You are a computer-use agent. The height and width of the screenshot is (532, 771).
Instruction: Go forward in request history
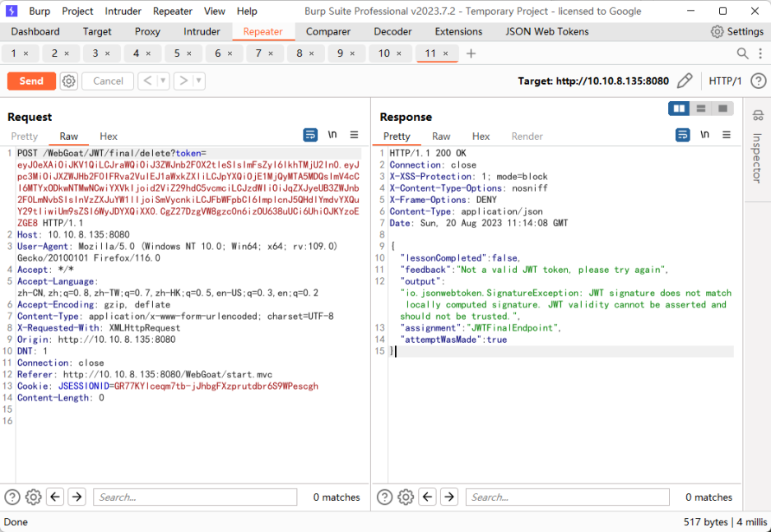183,81
